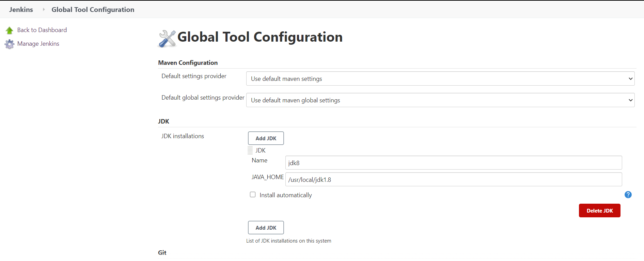This screenshot has width=644, height=261.
Task: Click the Maven Configuration section heading
Action: tap(188, 63)
